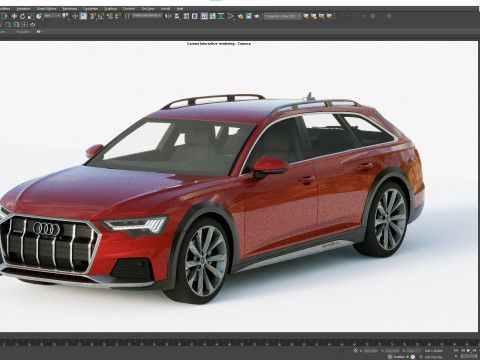
Task: Click the Use Pivot Point Center icon
Action: click(x=65, y=16)
